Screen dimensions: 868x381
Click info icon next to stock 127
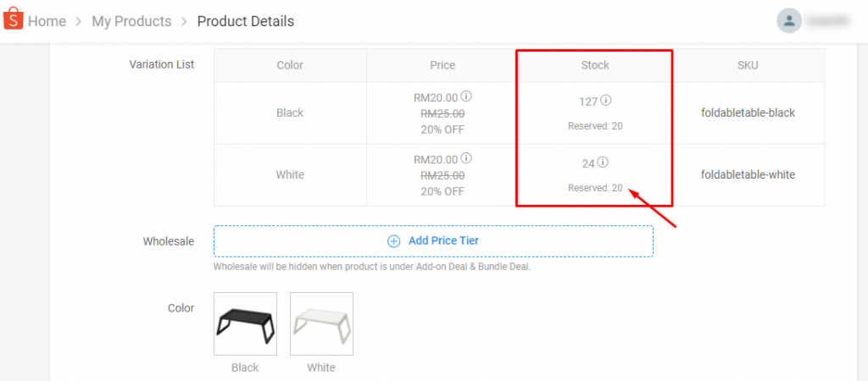(606, 101)
